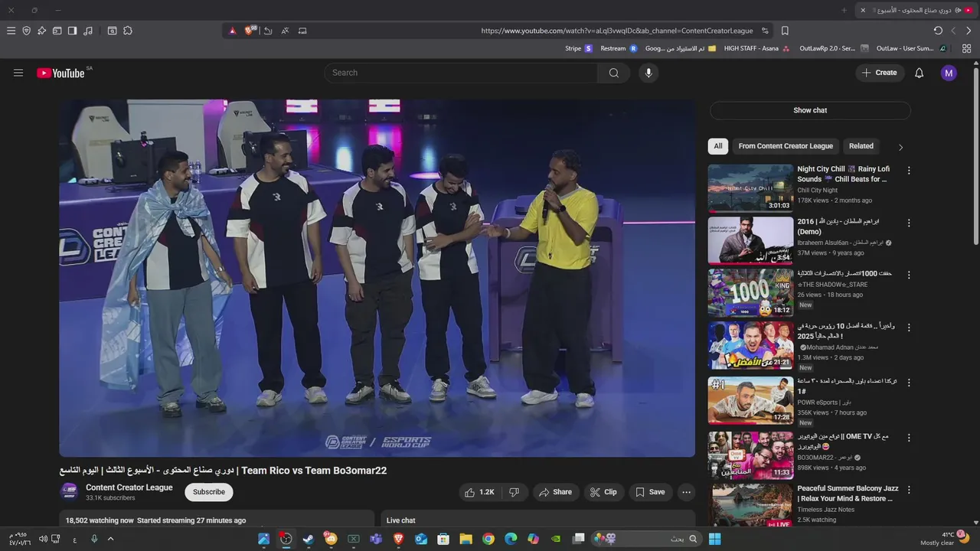The width and height of the screenshot is (980, 551).
Task: Select the All filter chip
Action: [x=718, y=146]
